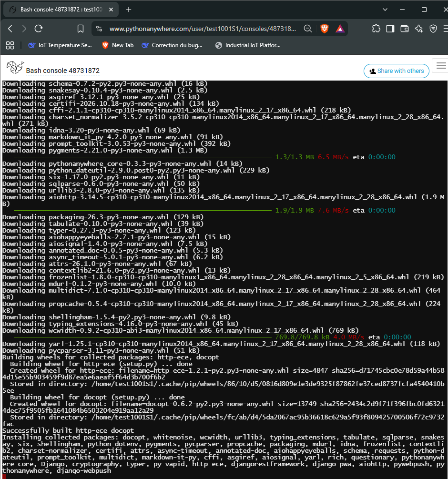This screenshot has width=448, height=479.
Task: Open the New Tab bookmark
Action: pyautogui.click(x=118, y=45)
